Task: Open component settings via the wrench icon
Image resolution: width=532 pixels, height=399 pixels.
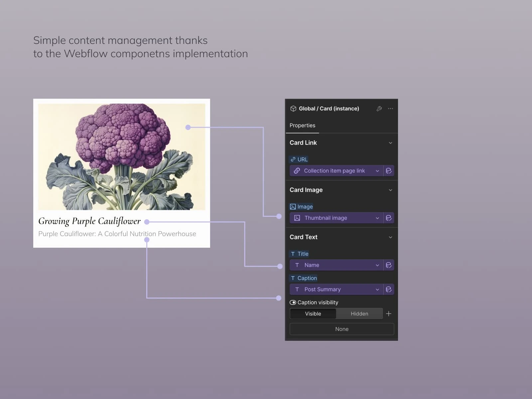Action: coord(379,108)
